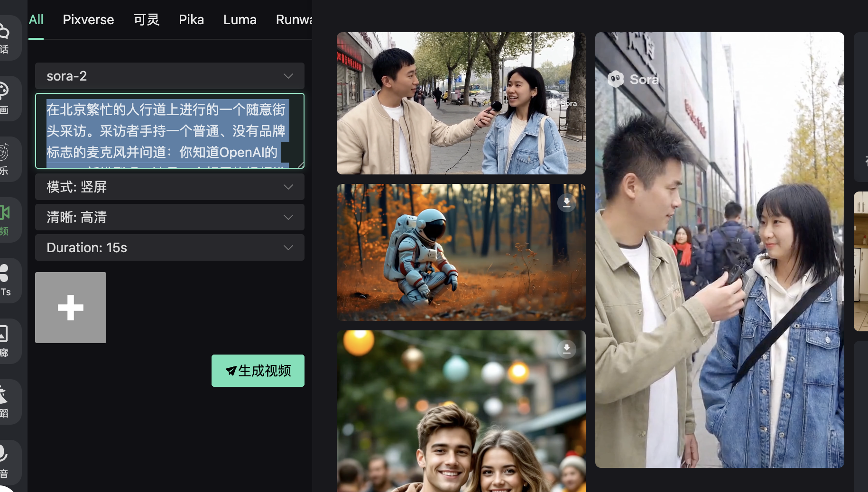868x492 pixels.
Task: Switch to the Luma tab
Action: coord(240,19)
